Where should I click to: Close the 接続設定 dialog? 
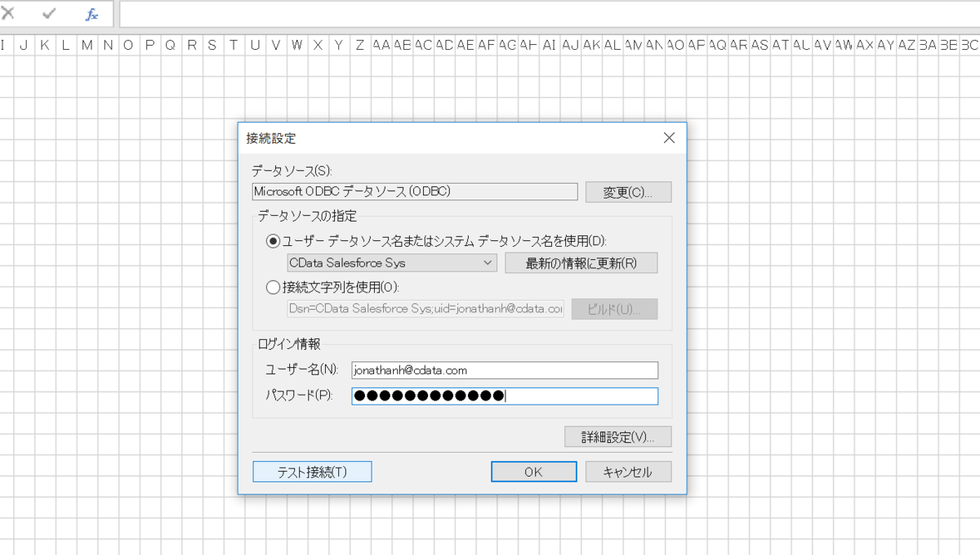[x=669, y=138]
